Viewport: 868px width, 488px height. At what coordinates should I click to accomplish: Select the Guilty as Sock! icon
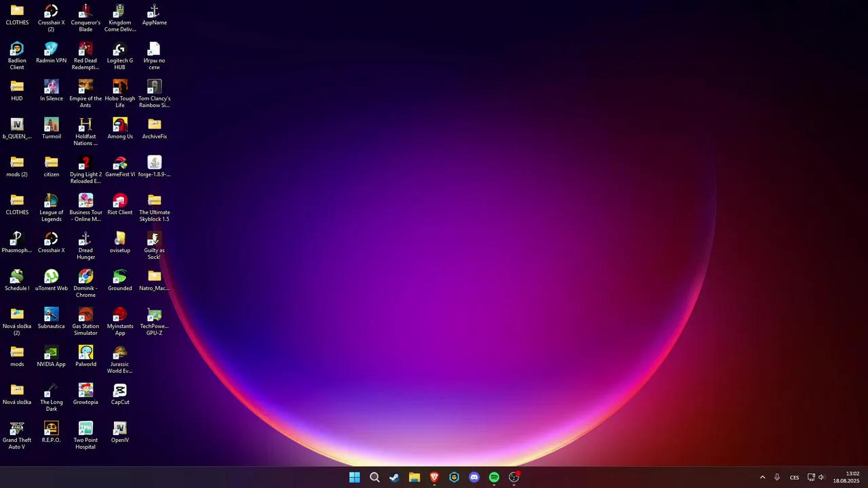point(155,246)
